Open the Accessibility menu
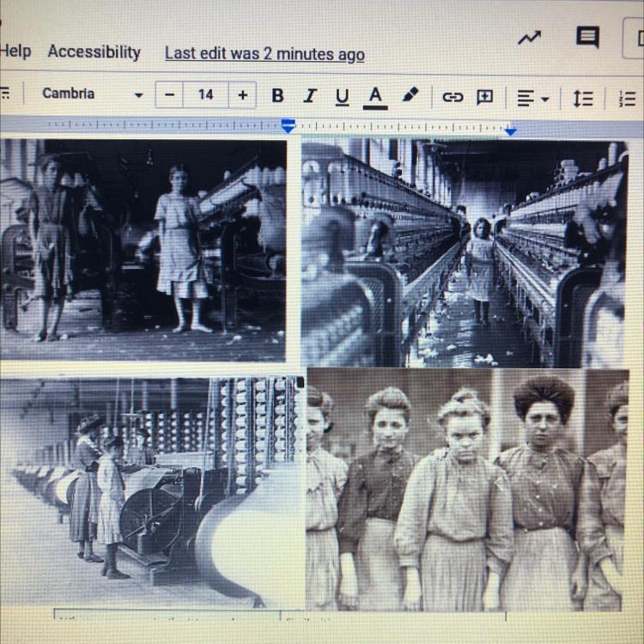 pos(94,52)
